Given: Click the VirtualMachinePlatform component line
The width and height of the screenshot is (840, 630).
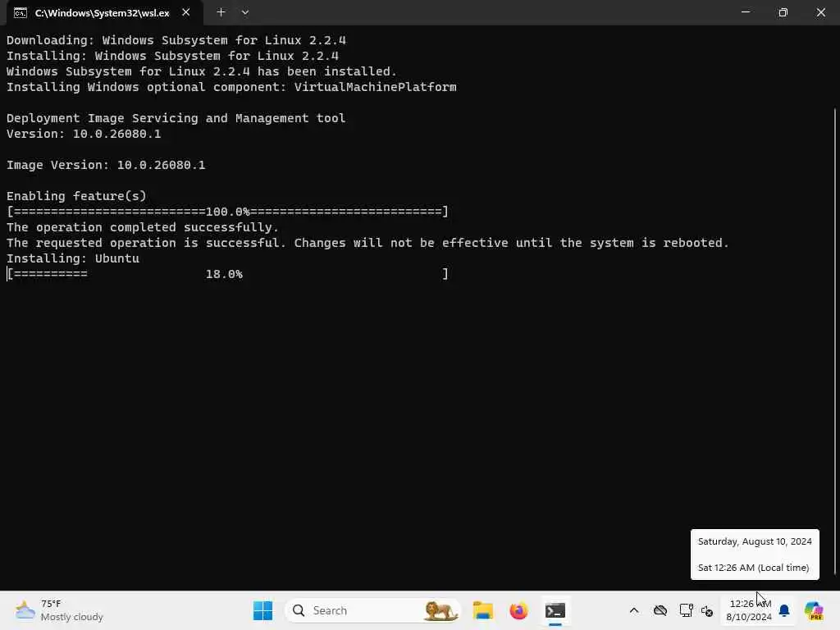Looking at the screenshot, I should [231, 87].
